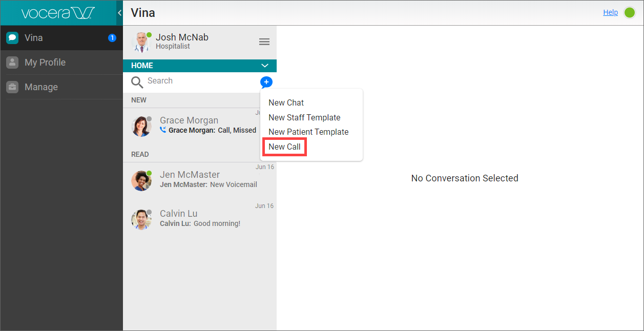Viewport: 644px width, 331px height.
Task: Click Josh McNab's profile photo
Action: 140,42
